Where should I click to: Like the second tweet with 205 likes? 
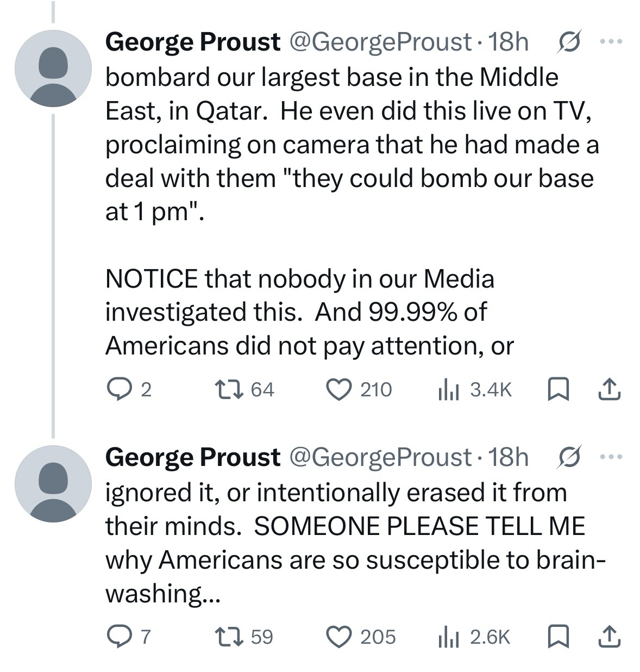click(339, 636)
